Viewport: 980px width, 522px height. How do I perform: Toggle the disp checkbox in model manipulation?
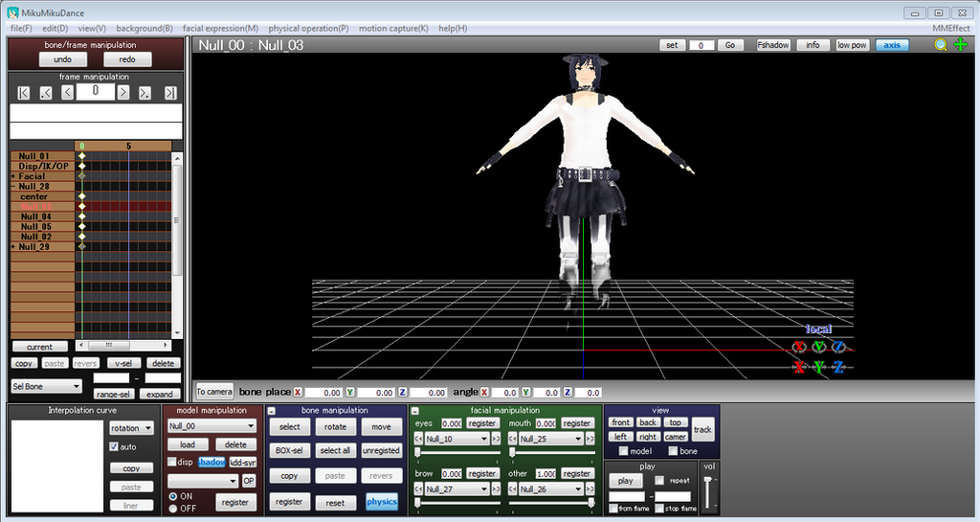coord(172,462)
